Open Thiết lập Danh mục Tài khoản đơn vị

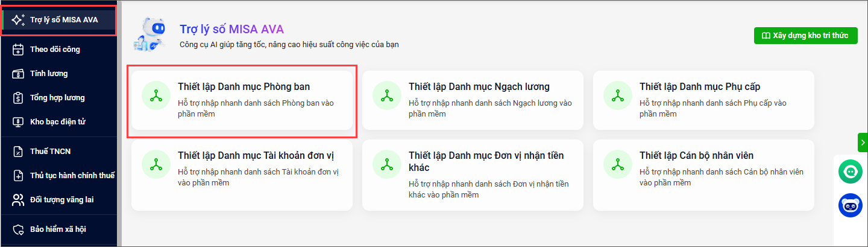point(242,175)
